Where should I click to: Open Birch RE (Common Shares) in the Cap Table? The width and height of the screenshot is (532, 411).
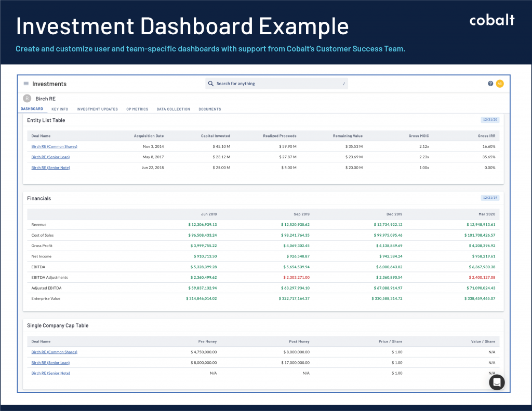click(54, 352)
